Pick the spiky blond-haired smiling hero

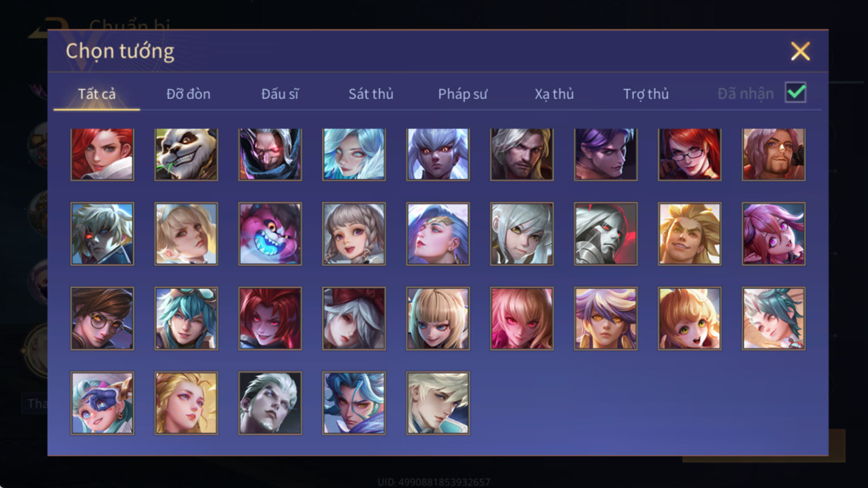(x=689, y=234)
